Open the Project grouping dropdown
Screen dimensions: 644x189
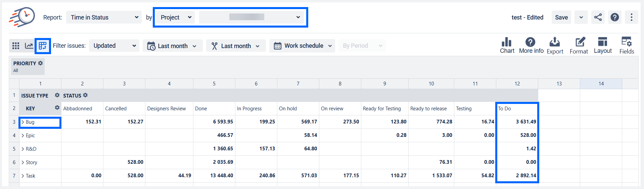(x=175, y=17)
